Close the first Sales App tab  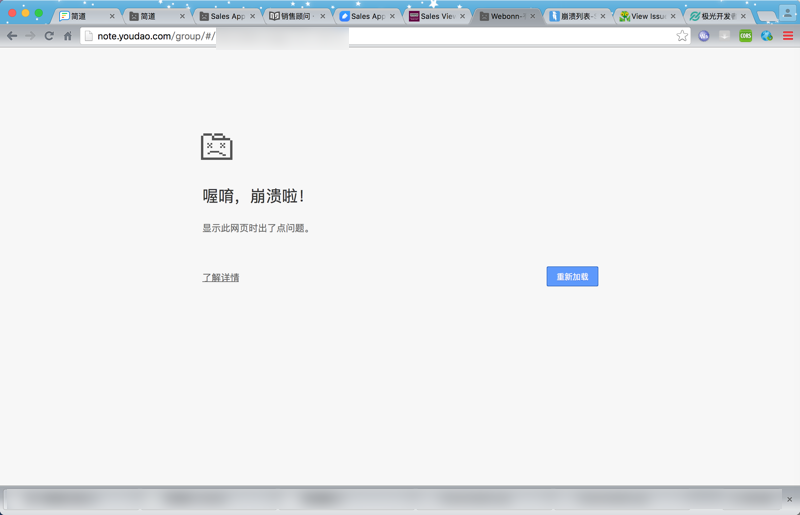tap(253, 16)
